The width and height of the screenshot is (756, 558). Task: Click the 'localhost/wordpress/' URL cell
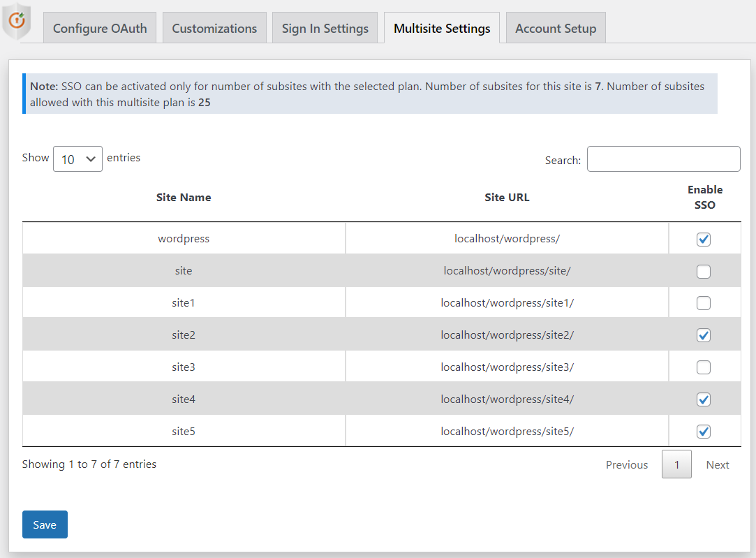pyautogui.click(x=507, y=238)
